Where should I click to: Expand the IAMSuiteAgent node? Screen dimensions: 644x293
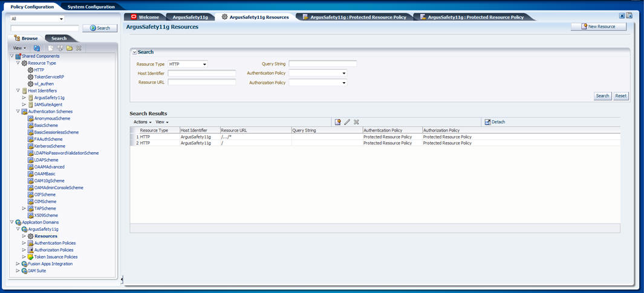[x=24, y=105]
